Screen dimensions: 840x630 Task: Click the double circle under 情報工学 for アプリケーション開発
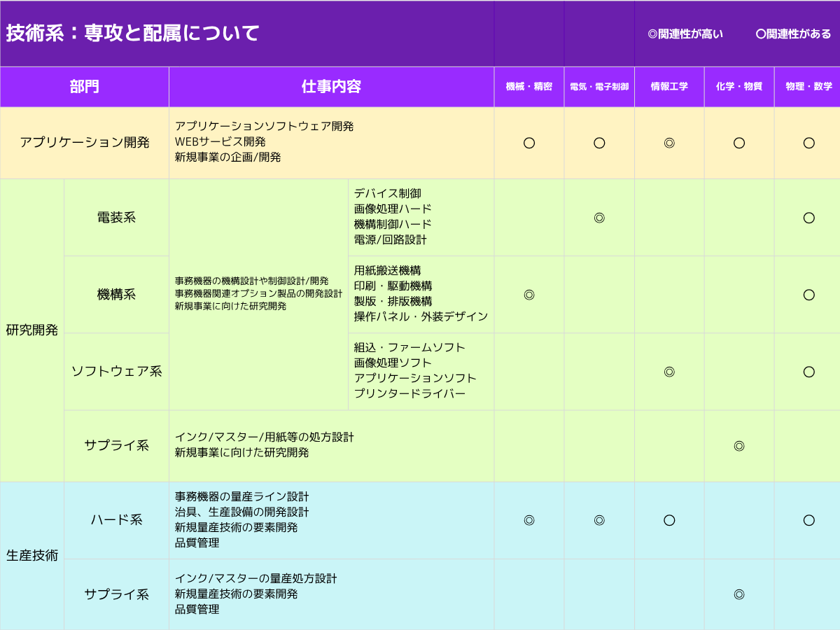[669, 143]
